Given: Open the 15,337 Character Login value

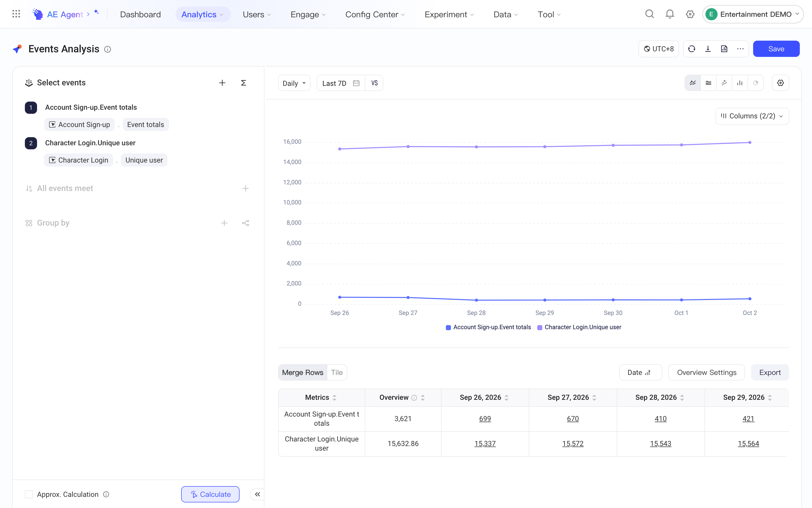Looking at the screenshot, I should click(x=485, y=444).
